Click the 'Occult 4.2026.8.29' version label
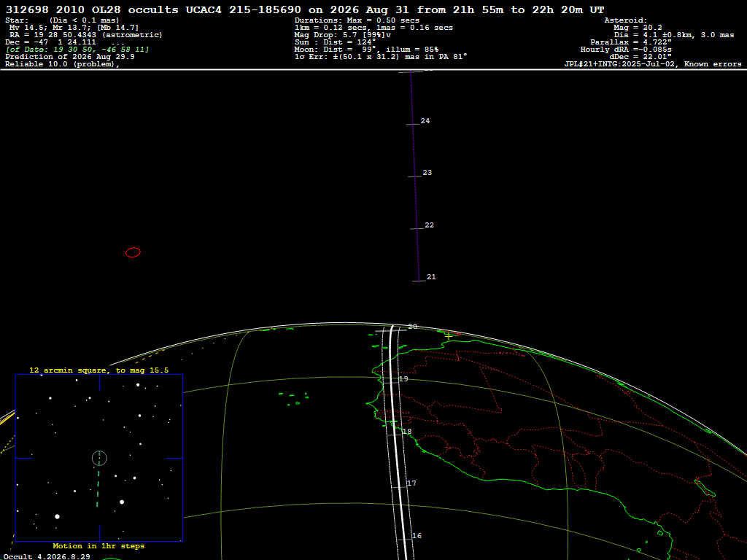The image size is (747, 560). tap(47, 556)
